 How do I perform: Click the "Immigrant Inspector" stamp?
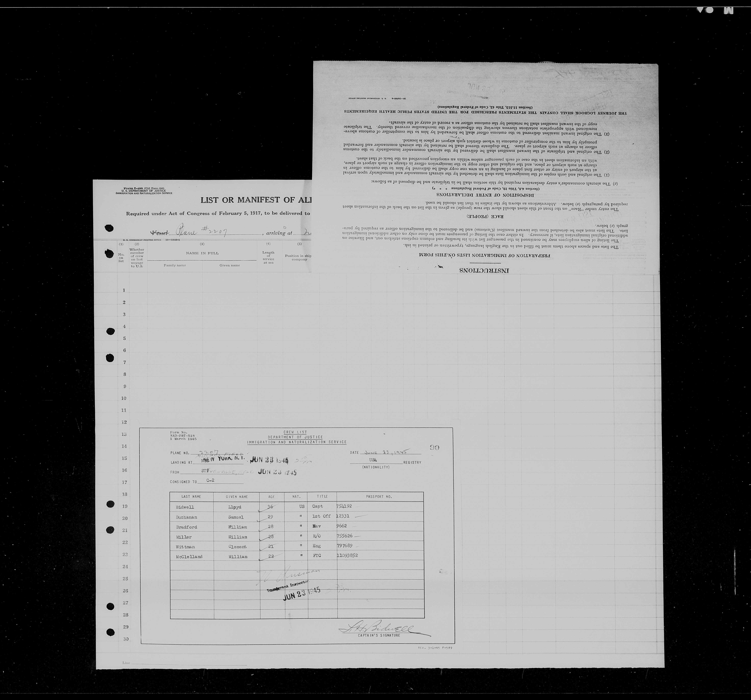(x=289, y=586)
